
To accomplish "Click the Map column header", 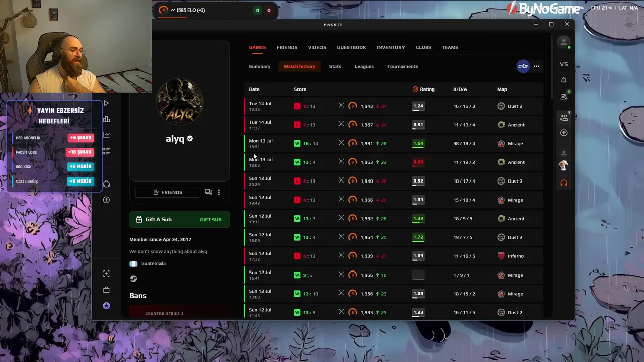I will (x=502, y=89).
